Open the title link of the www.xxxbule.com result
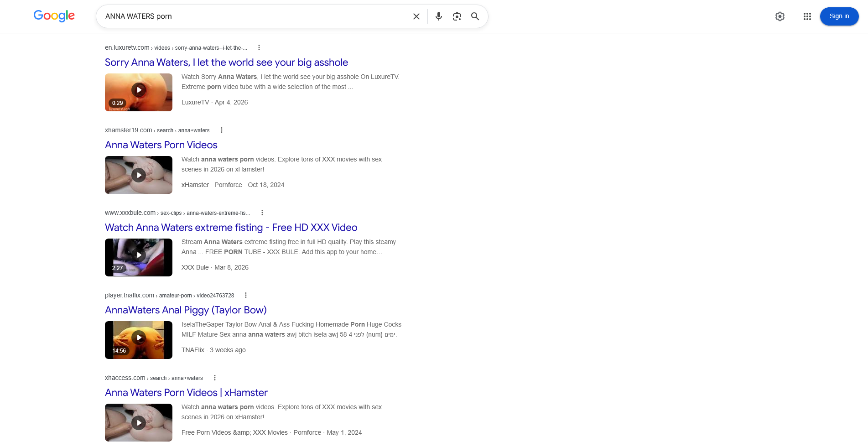This screenshot has width=868, height=442. (231, 228)
